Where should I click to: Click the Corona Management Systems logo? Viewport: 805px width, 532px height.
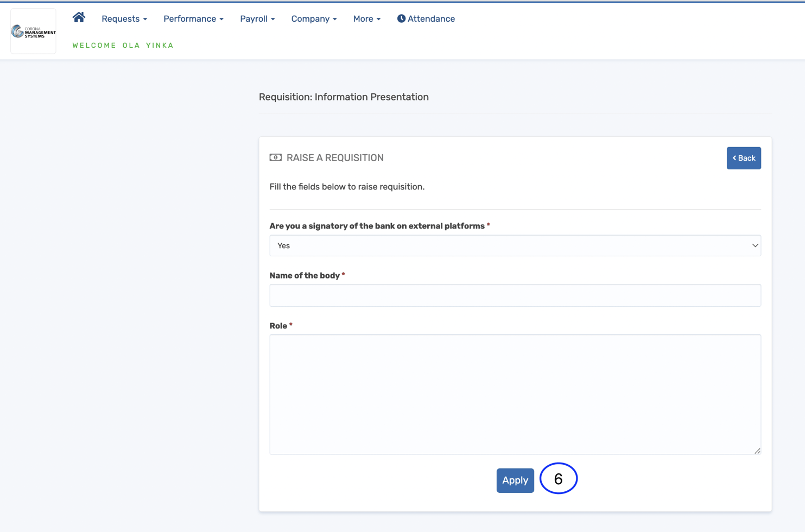point(33,31)
